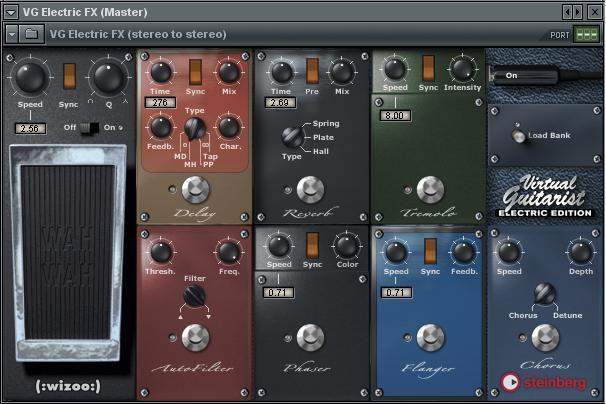The width and height of the screenshot is (606, 404).
Task: Click the Steinberg logo
Action: (541, 381)
